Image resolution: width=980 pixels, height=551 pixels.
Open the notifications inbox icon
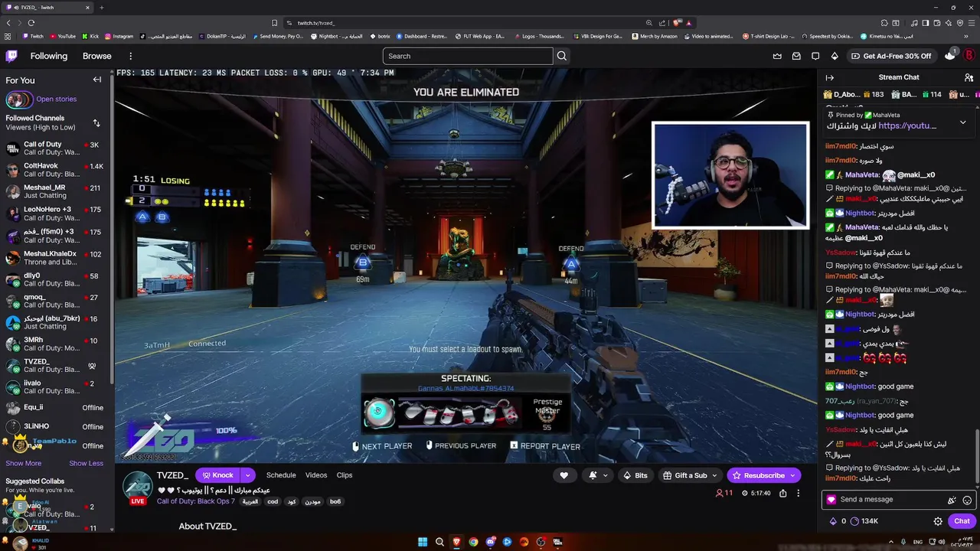(x=796, y=56)
